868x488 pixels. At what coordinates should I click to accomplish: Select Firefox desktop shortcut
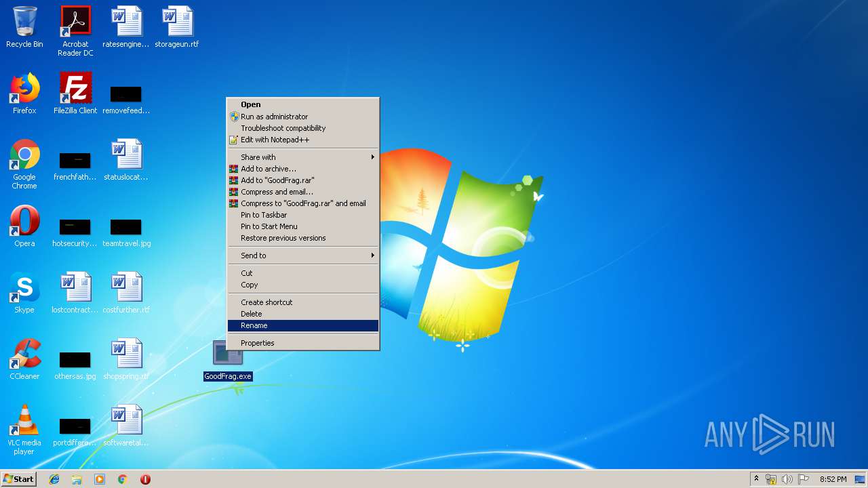pos(24,94)
